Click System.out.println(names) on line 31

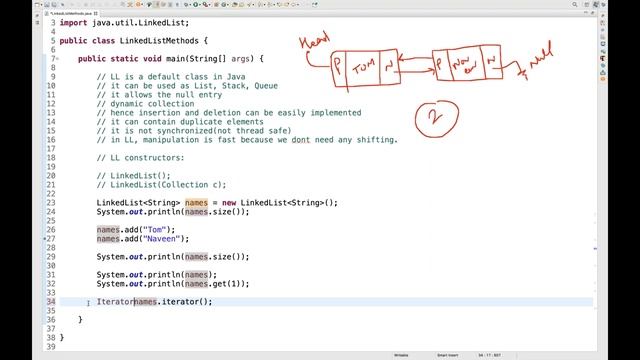(157, 275)
